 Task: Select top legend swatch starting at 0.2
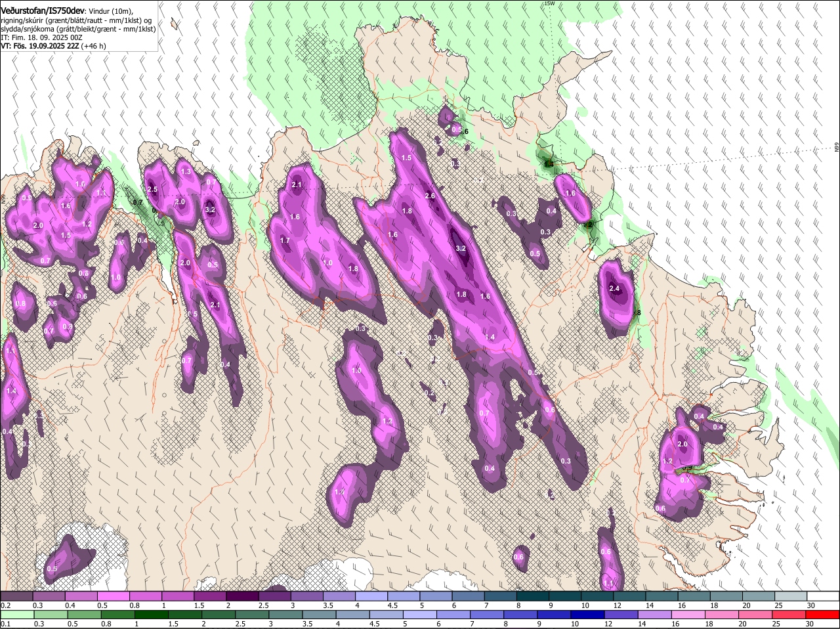click(16, 596)
